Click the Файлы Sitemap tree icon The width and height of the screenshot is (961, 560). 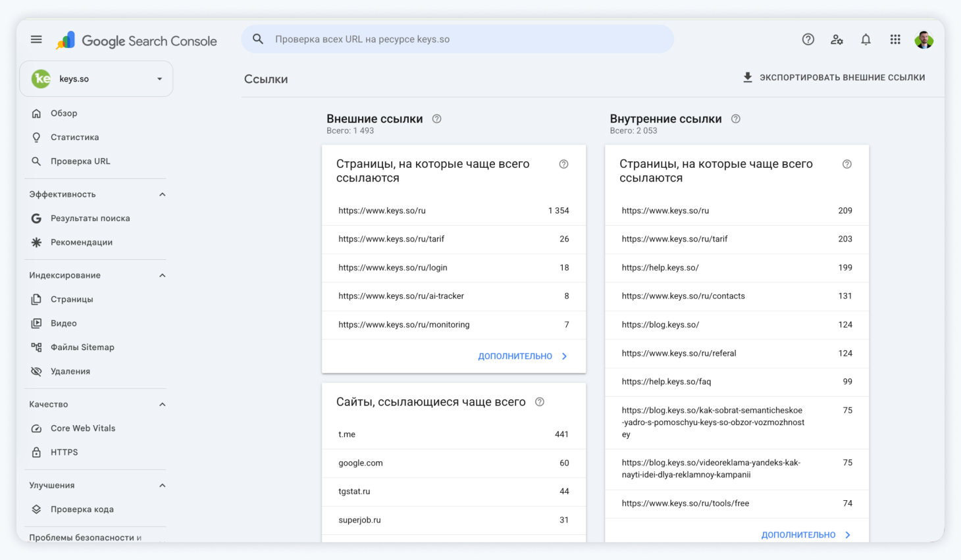point(37,347)
